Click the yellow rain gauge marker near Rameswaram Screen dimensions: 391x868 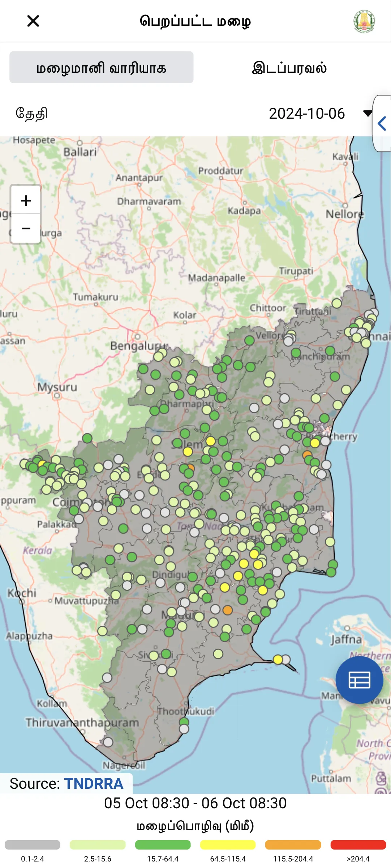pyautogui.click(x=278, y=660)
